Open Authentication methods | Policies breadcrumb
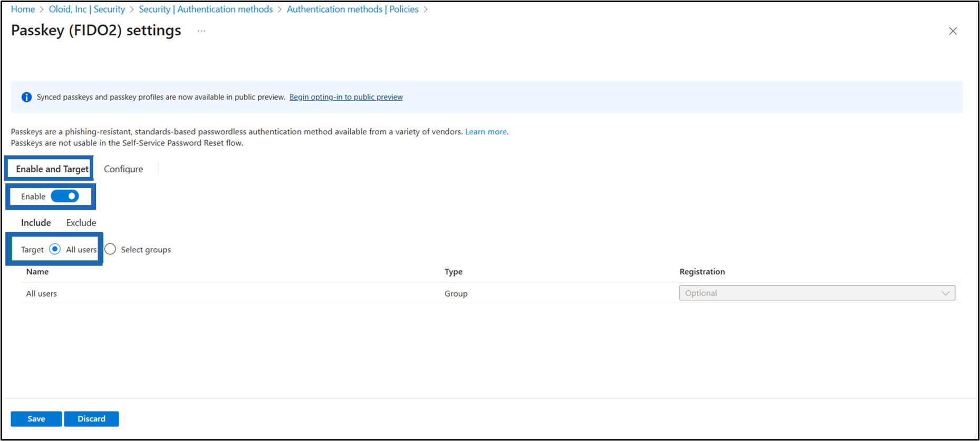 point(353,9)
